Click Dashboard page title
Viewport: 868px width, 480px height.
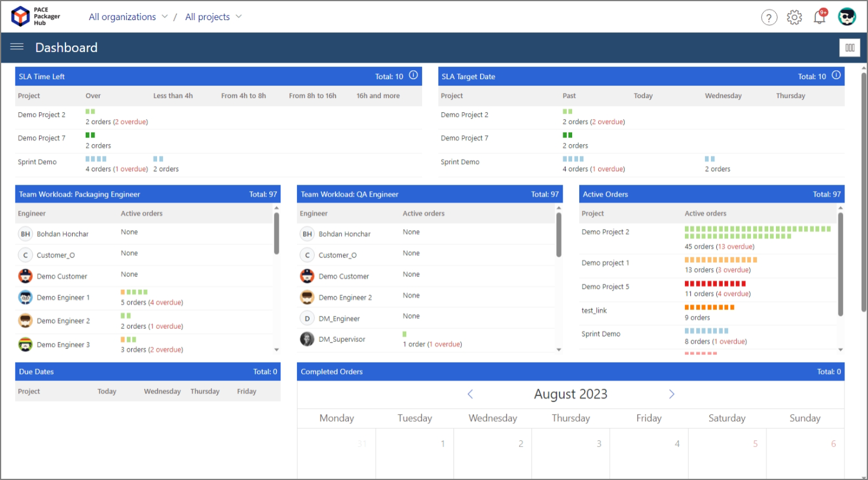pos(66,47)
